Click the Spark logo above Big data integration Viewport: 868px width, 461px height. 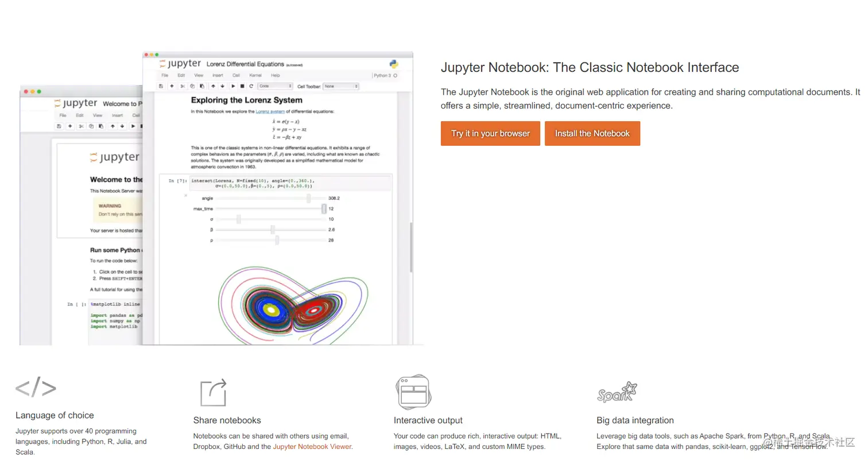click(617, 392)
